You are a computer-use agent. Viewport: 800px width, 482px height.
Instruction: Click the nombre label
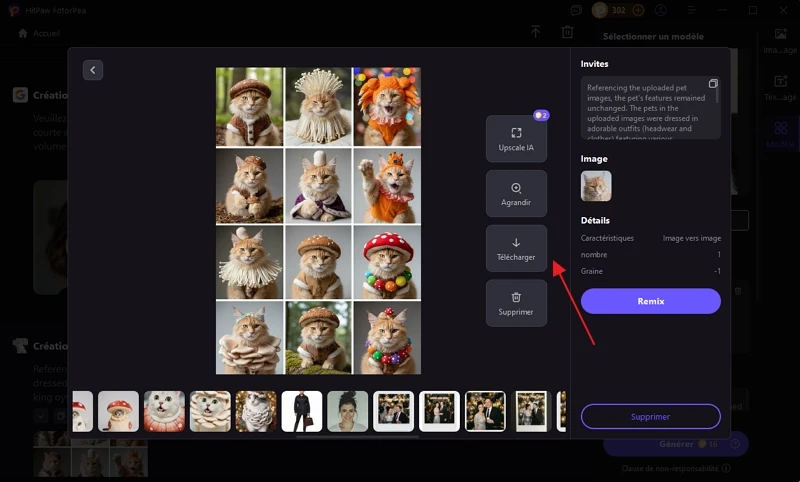594,255
